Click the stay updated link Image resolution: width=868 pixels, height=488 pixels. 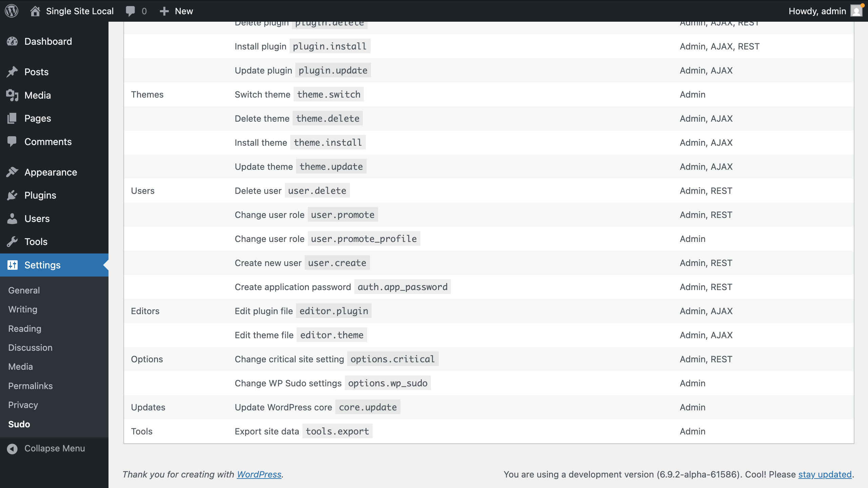(825, 474)
